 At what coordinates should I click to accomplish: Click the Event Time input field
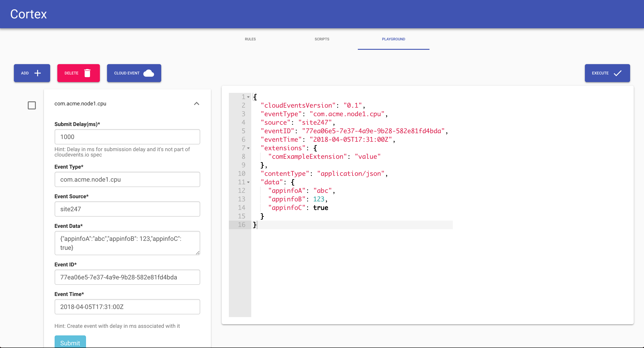tap(127, 307)
